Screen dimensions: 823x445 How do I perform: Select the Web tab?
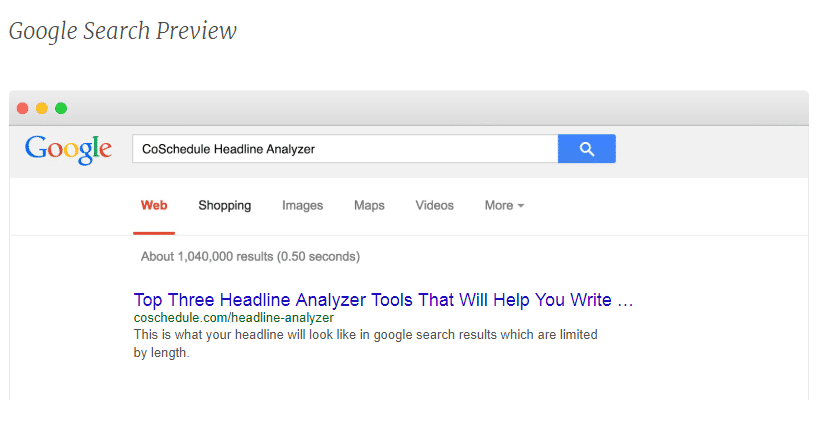(154, 206)
